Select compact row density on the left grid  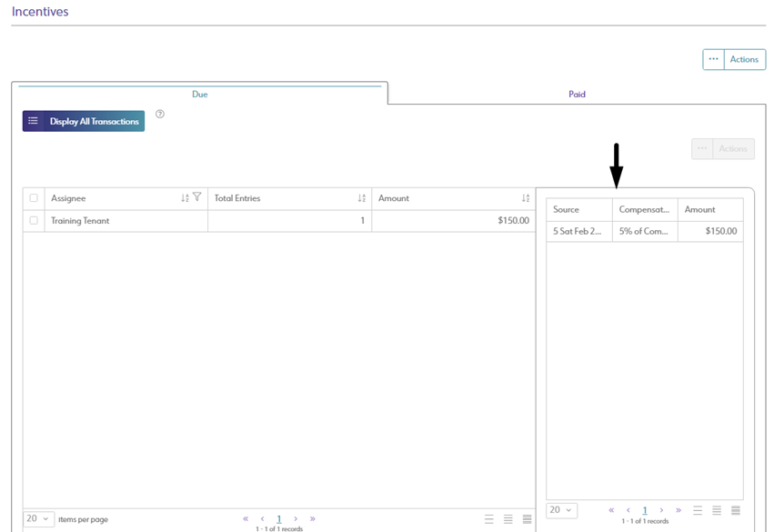click(x=527, y=518)
